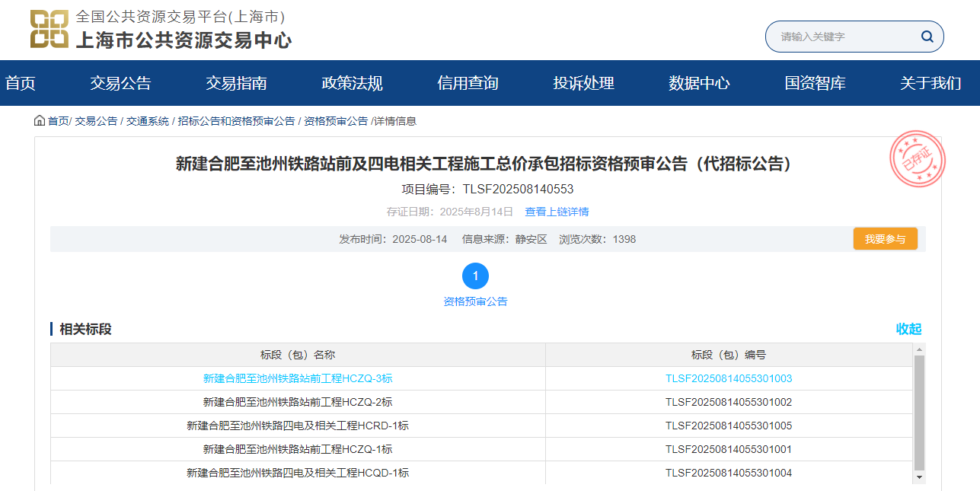980x491 pixels.
Task: Click the 交通系统 breadcrumb link
Action: 148,121
